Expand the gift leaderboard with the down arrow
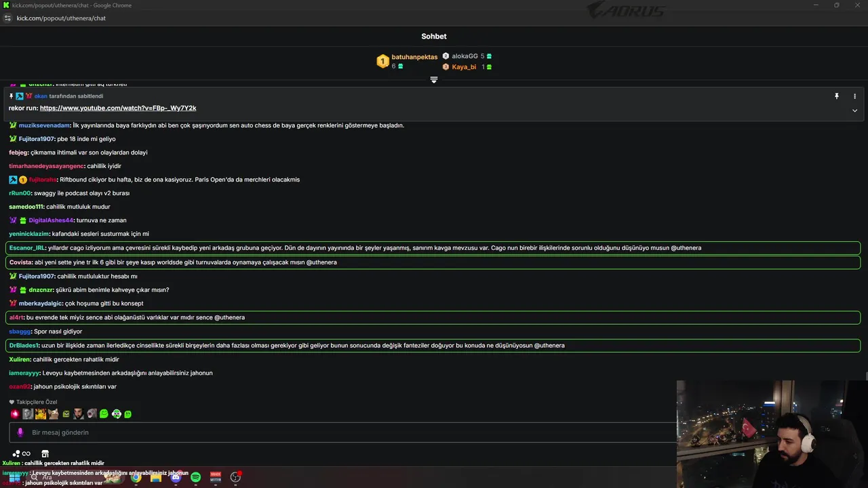Image resolution: width=868 pixels, height=488 pixels. tap(434, 80)
